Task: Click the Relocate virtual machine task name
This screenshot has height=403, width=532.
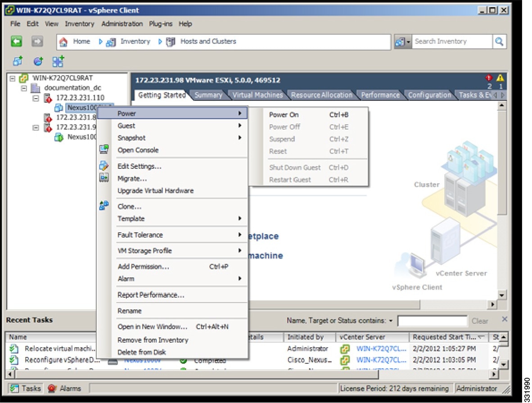Action: coord(60,349)
